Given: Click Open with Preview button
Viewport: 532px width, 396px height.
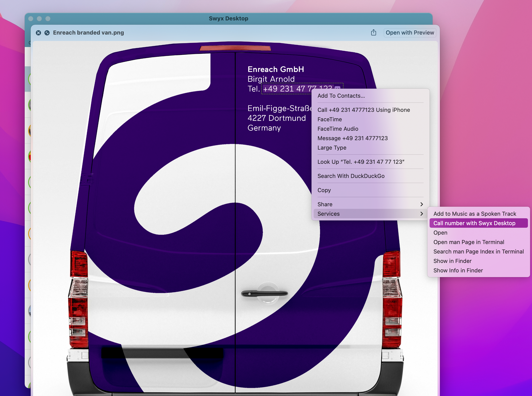Looking at the screenshot, I should (409, 33).
